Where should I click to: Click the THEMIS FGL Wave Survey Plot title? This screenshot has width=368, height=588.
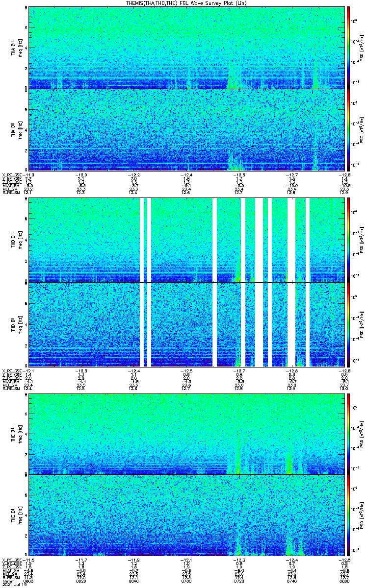pos(186,3)
